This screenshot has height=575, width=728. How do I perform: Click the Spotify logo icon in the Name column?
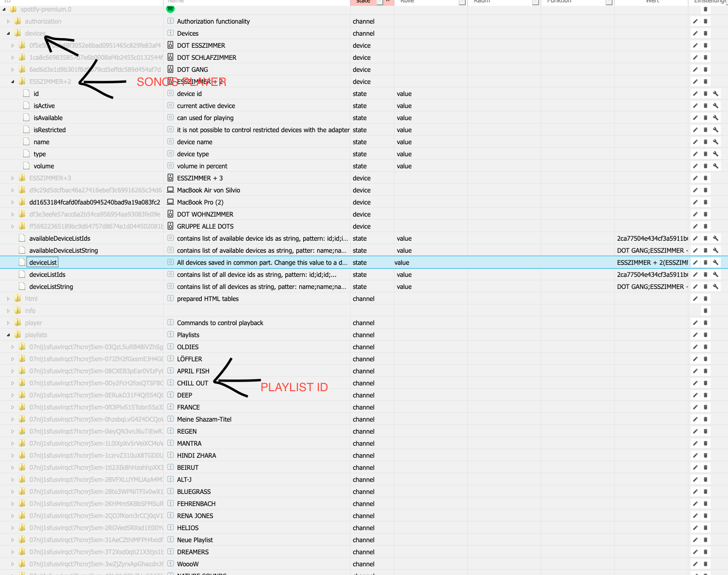pos(170,9)
